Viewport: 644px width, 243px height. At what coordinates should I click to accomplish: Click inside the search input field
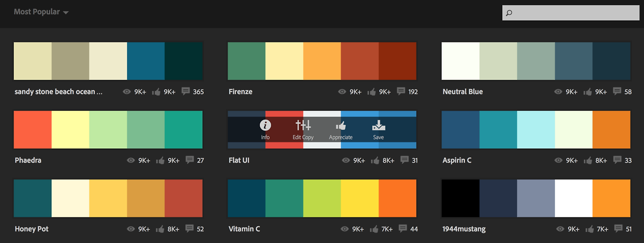tap(571, 13)
